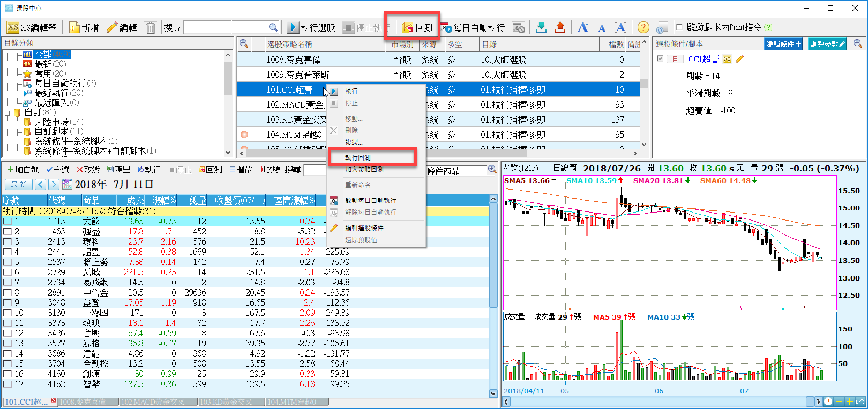
Task: Click the 編輯條件 blue button
Action: [783, 44]
